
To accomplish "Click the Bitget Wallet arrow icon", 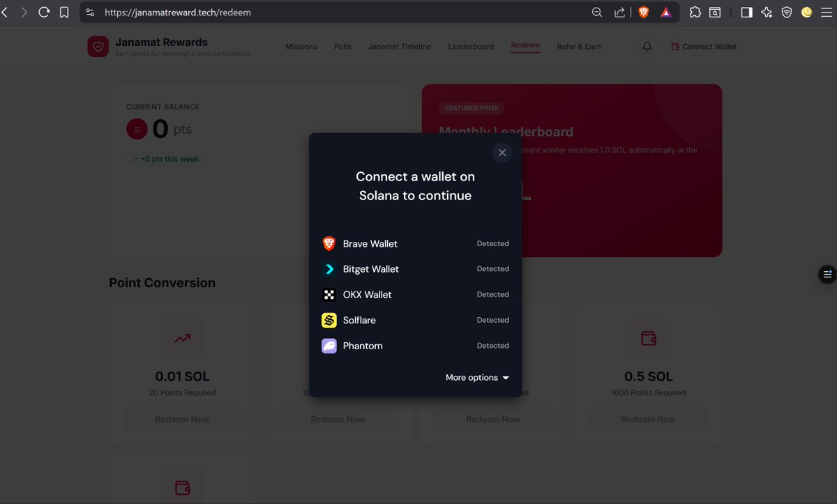I will tap(329, 269).
